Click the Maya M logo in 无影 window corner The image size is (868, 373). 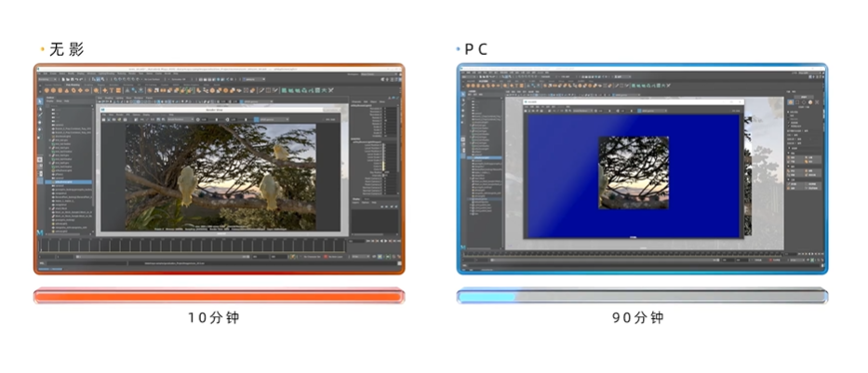40,233
